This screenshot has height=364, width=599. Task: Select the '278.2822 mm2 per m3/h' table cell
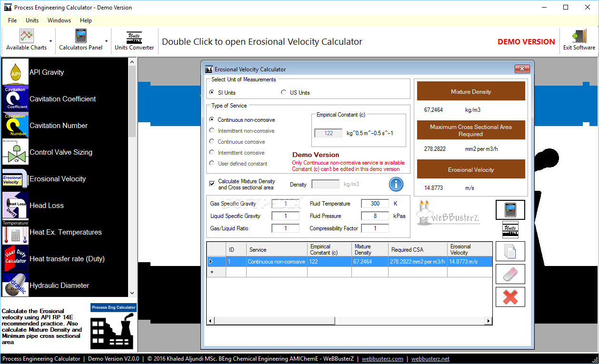[x=418, y=262]
